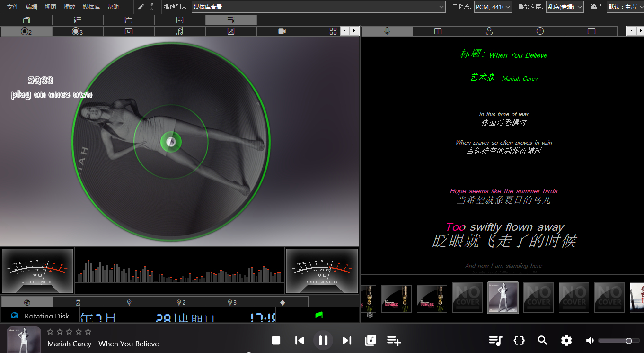Screen dimensions: 644x353
Task: Skip to the next track
Action: tap(347, 340)
